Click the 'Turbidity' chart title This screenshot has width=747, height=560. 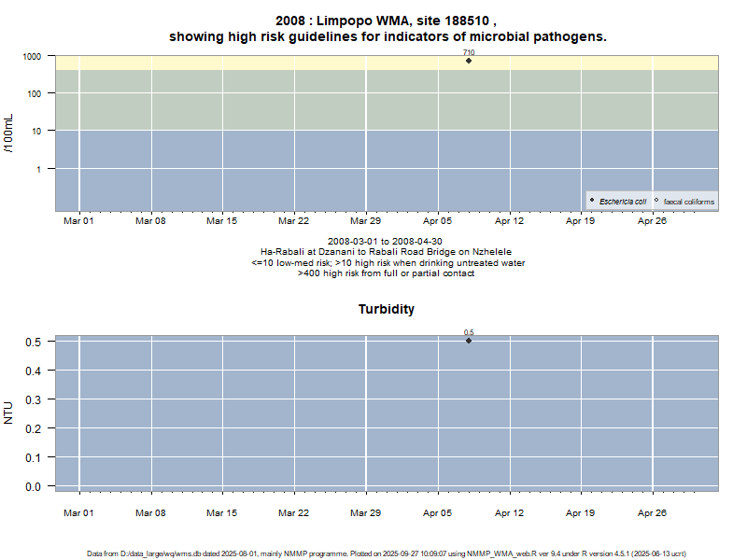(387, 309)
